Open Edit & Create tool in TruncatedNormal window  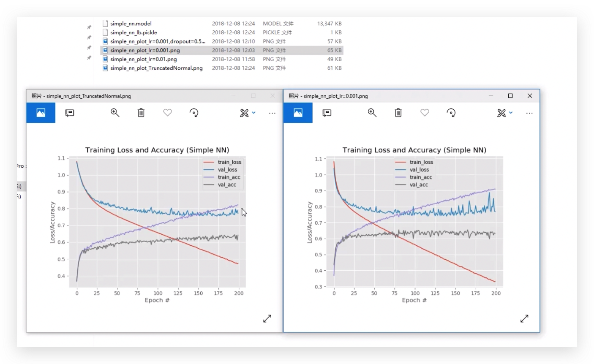(244, 113)
